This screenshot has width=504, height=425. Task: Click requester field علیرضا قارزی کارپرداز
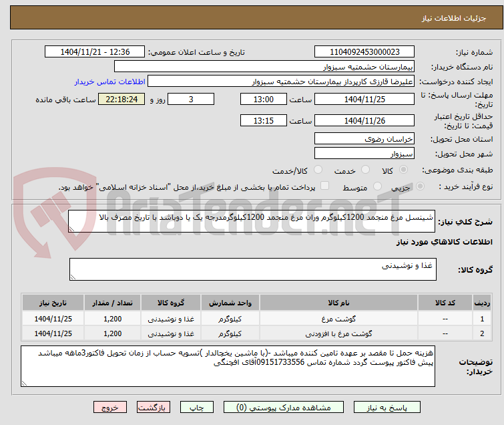(x=281, y=82)
